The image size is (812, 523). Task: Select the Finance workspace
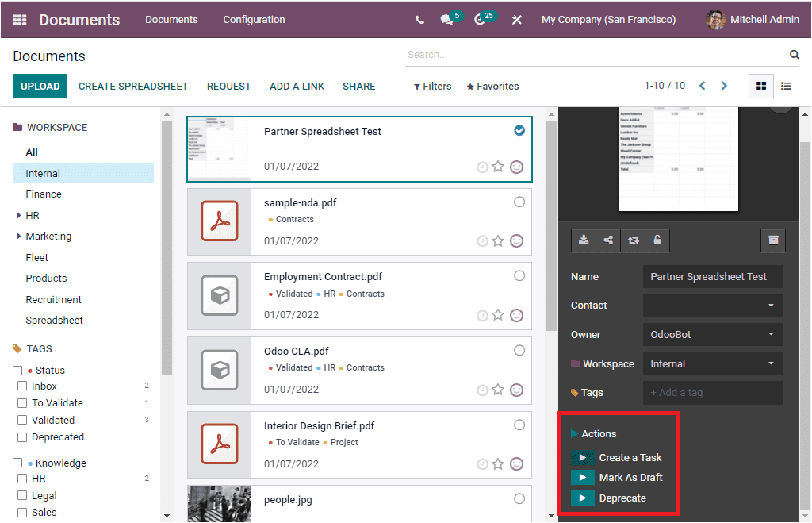44,194
